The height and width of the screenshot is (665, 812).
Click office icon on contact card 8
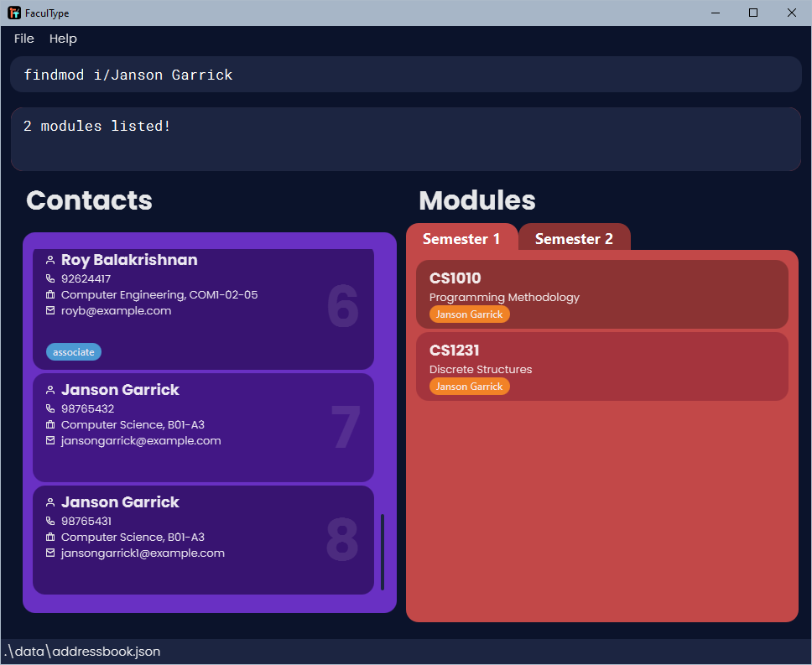50,537
